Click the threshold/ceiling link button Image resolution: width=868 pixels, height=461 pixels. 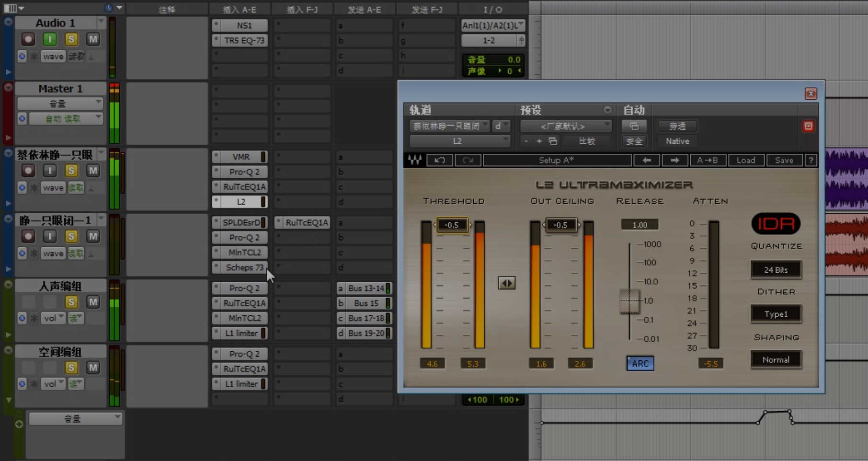(x=506, y=283)
